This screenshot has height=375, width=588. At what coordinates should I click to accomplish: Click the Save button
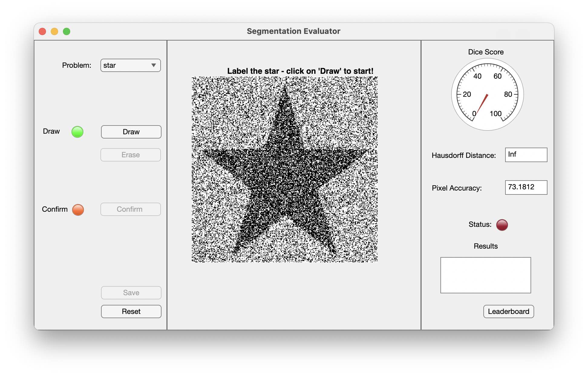point(131,293)
